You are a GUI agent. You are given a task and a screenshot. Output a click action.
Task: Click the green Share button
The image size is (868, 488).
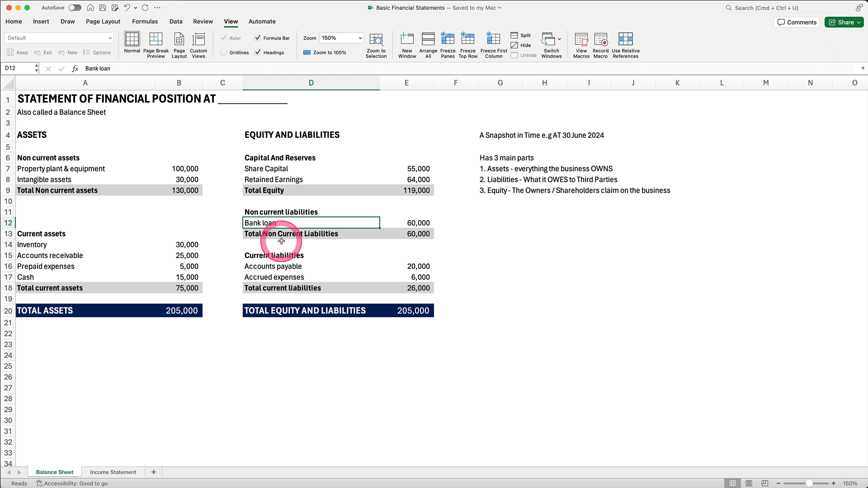pos(844,22)
